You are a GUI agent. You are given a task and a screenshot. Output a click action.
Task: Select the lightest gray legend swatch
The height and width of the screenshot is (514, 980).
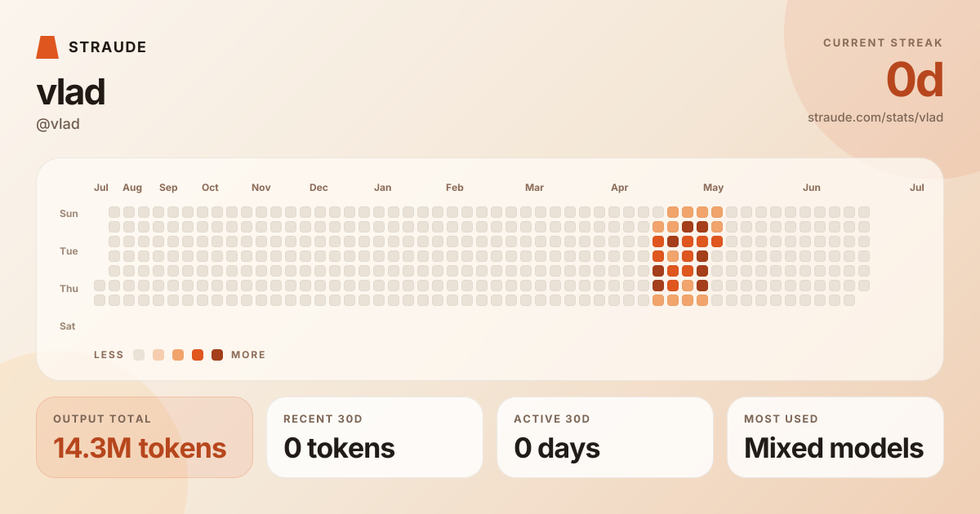point(139,355)
